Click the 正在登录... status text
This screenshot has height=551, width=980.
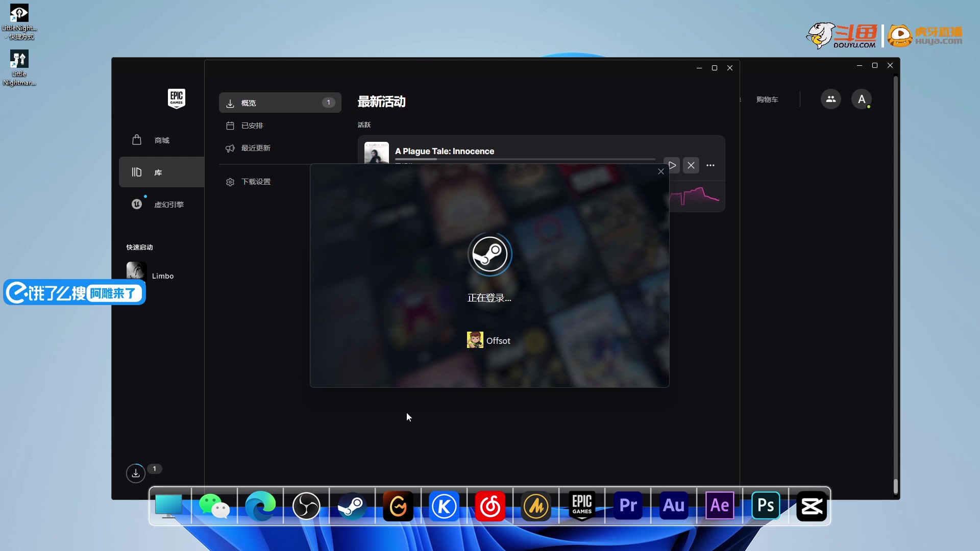click(x=489, y=298)
